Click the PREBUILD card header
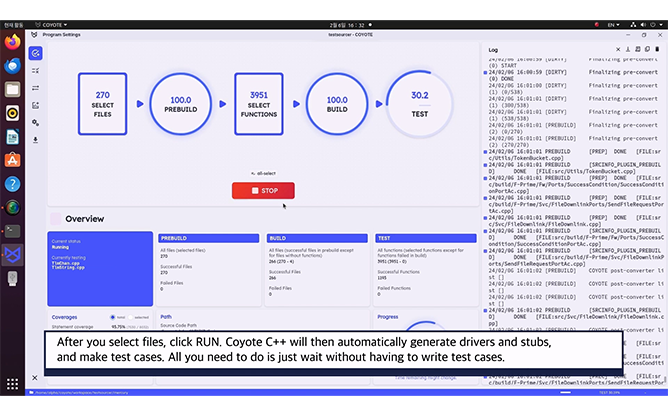This screenshot has width=668, height=416. [x=209, y=238]
